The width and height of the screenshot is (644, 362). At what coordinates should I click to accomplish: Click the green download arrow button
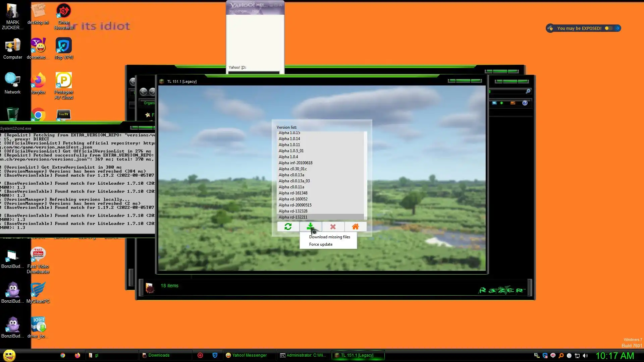(310, 227)
